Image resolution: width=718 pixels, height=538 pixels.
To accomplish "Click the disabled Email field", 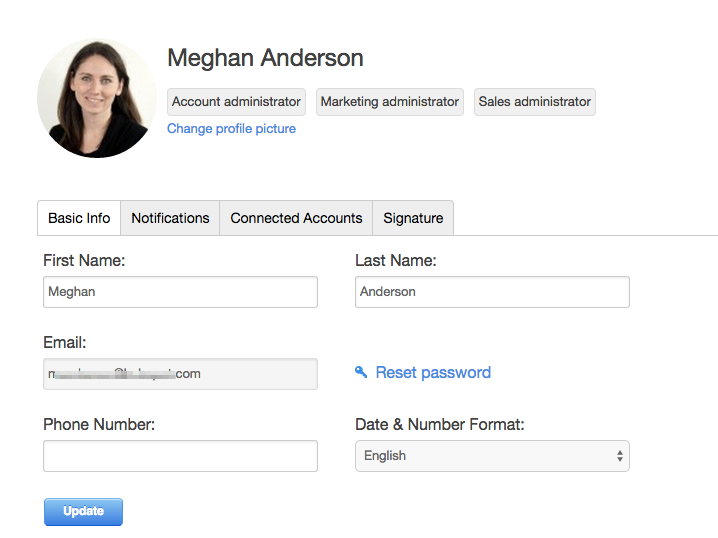I will (180, 374).
